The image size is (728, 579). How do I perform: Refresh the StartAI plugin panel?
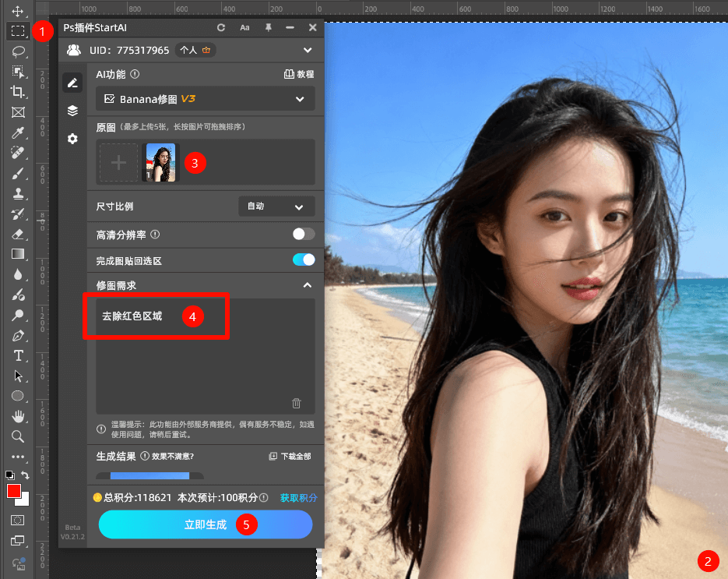click(x=221, y=27)
